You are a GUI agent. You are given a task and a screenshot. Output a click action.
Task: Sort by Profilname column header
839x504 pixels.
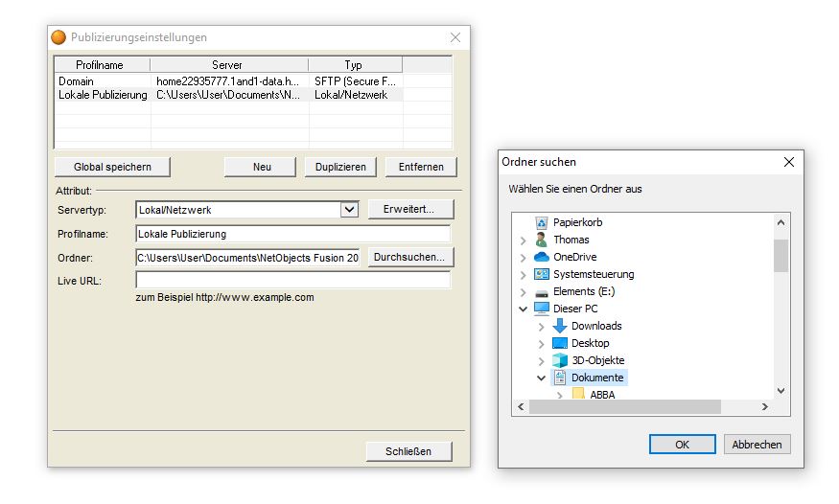click(100, 65)
